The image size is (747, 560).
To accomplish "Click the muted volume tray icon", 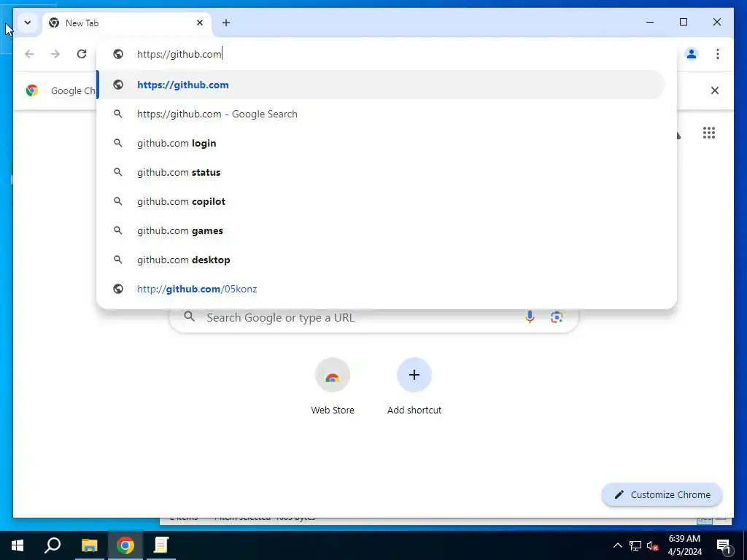I will click(x=652, y=545).
